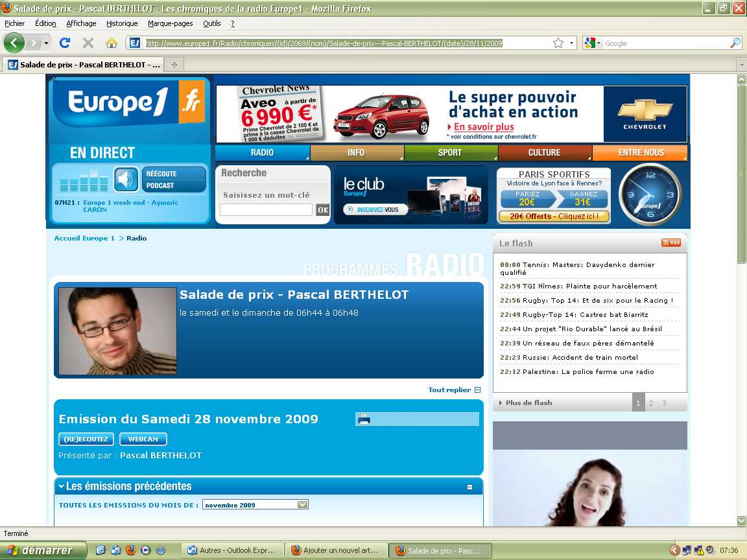Image resolution: width=747 pixels, height=560 pixels.
Task: Open the Fichier menu
Action: point(14,23)
